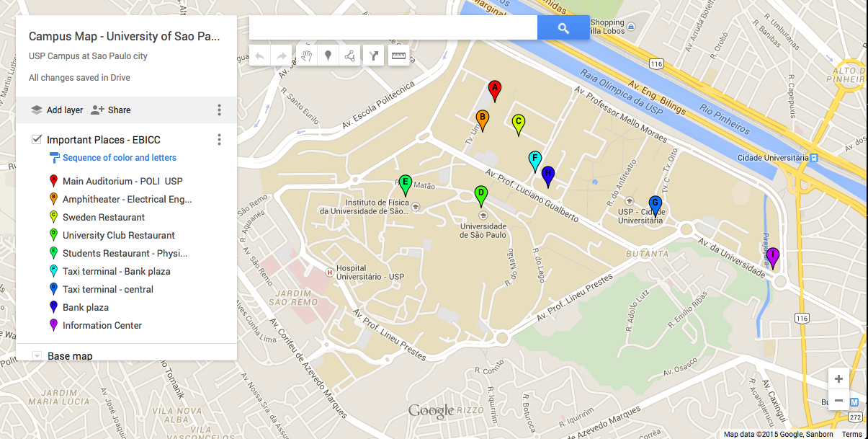Click the BUTANTÃ district label
This screenshot has height=439, width=868.
[648, 254]
